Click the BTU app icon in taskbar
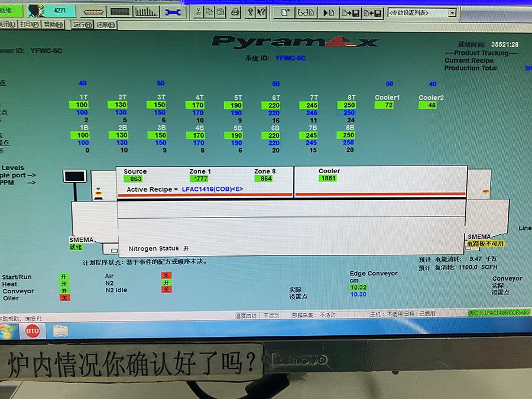The height and width of the screenshot is (399, 532). click(x=32, y=331)
